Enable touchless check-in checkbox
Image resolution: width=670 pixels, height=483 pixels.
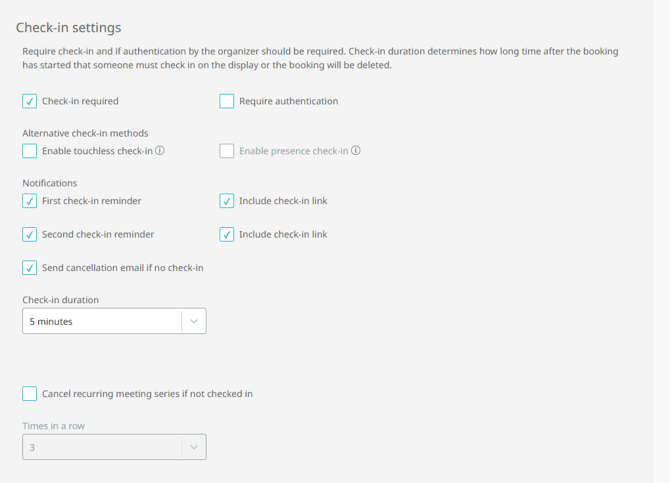(x=30, y=151)
